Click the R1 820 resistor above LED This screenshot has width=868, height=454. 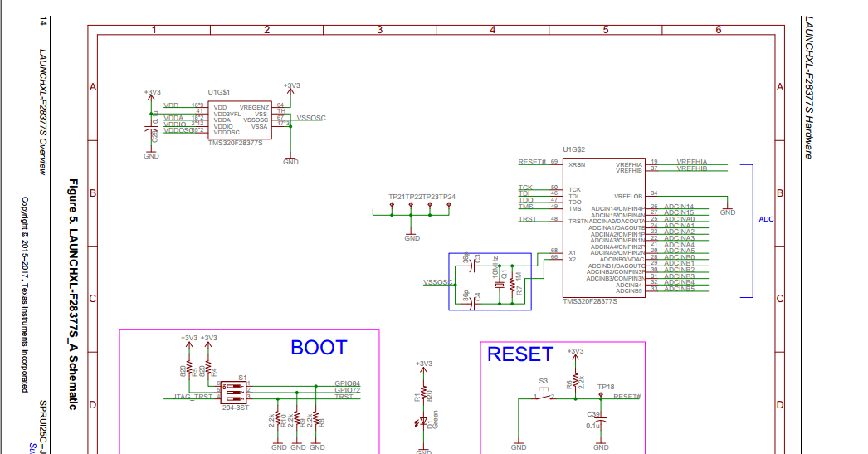point(423,394)
